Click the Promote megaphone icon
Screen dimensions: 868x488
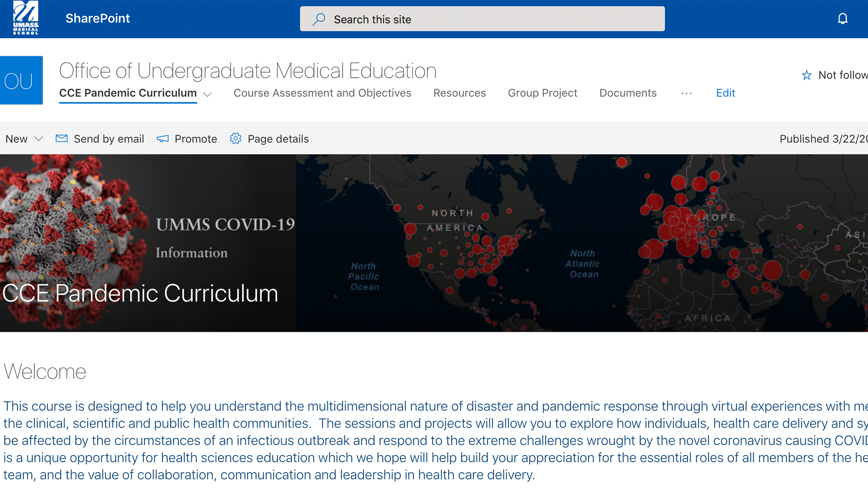tap(163, 139)
